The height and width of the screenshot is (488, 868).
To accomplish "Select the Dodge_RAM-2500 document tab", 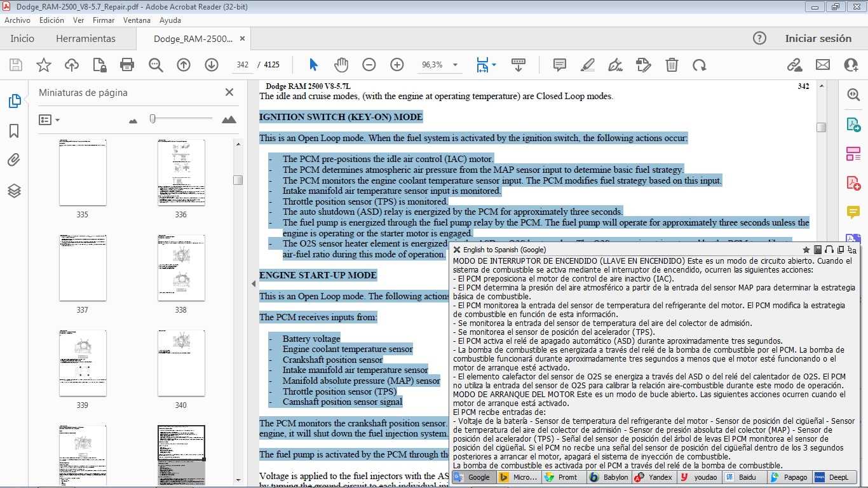I will 193,39.
